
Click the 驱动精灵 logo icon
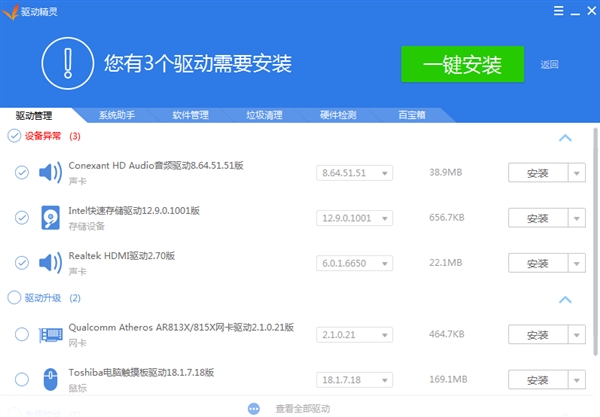[x=10, y=12]
